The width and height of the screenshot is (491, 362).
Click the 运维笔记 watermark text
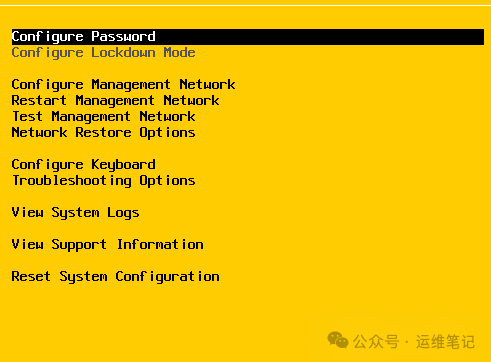445,342
